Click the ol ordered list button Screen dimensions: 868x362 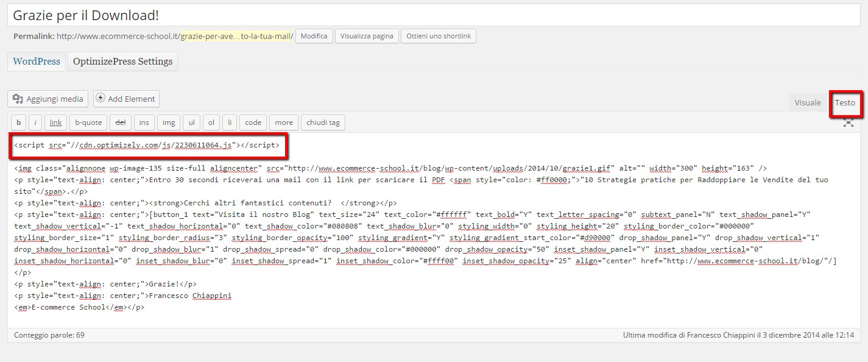[211, 122]
